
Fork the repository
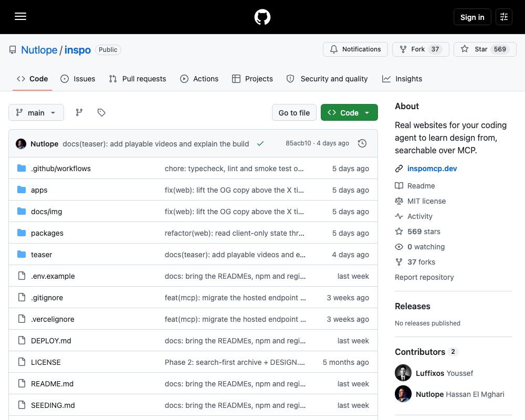click(421, 49)
